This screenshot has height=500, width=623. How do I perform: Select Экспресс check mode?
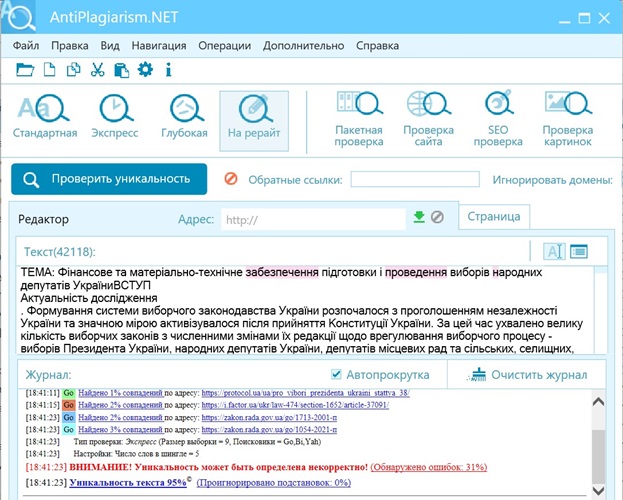tap(115, 116)
